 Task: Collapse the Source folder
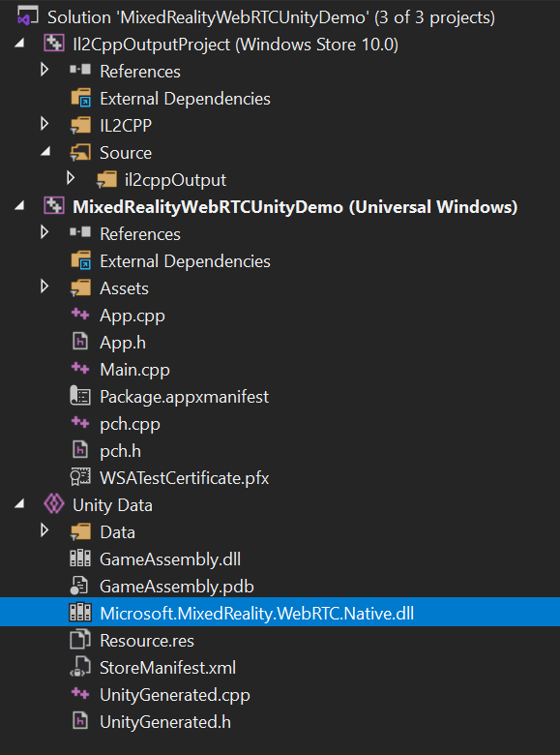point(45,152)
